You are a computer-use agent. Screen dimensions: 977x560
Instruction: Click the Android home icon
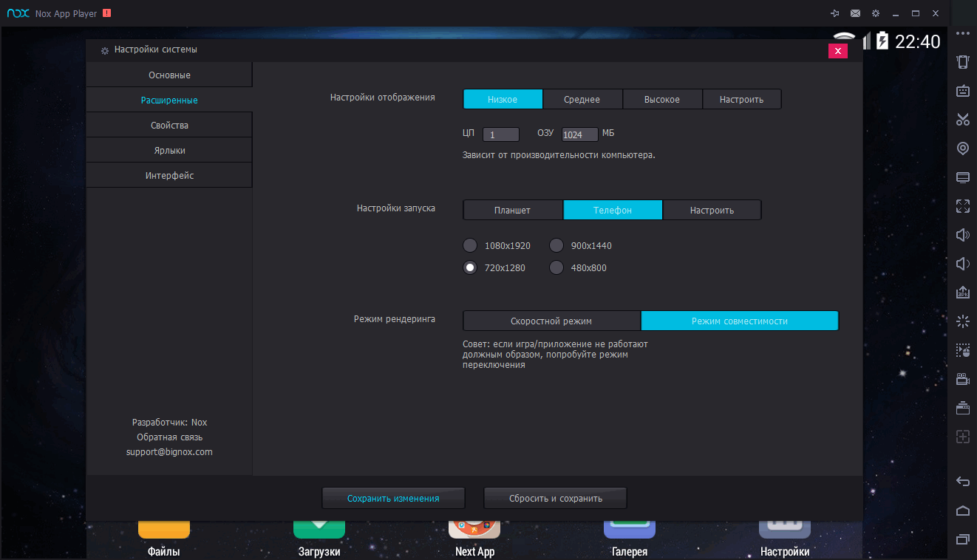tap(962, 510)
